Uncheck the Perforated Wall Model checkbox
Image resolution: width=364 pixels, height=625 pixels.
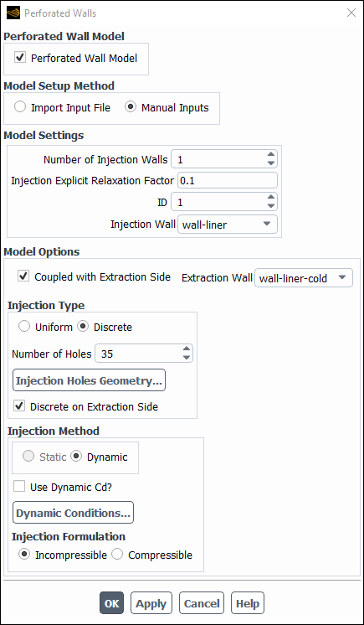pyautogui.click(x=20, y=58)
